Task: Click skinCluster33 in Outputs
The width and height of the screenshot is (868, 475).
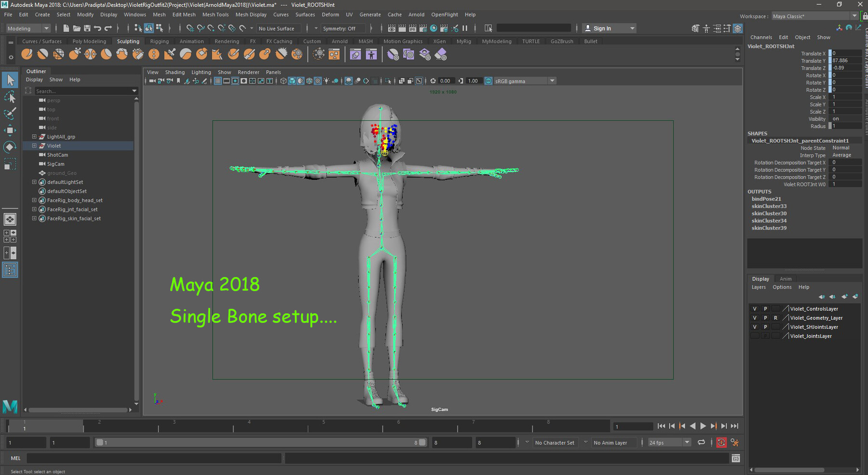Action: click(769, 206)
